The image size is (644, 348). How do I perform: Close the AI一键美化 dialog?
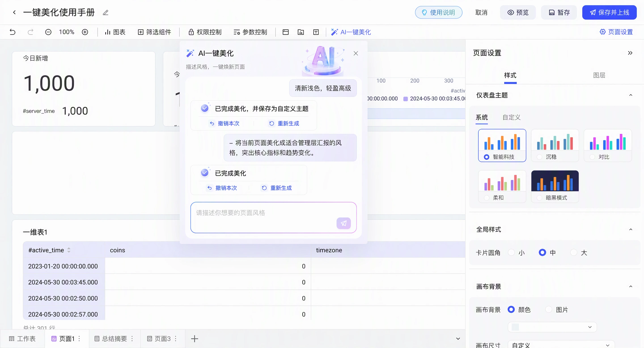(356, 53)
